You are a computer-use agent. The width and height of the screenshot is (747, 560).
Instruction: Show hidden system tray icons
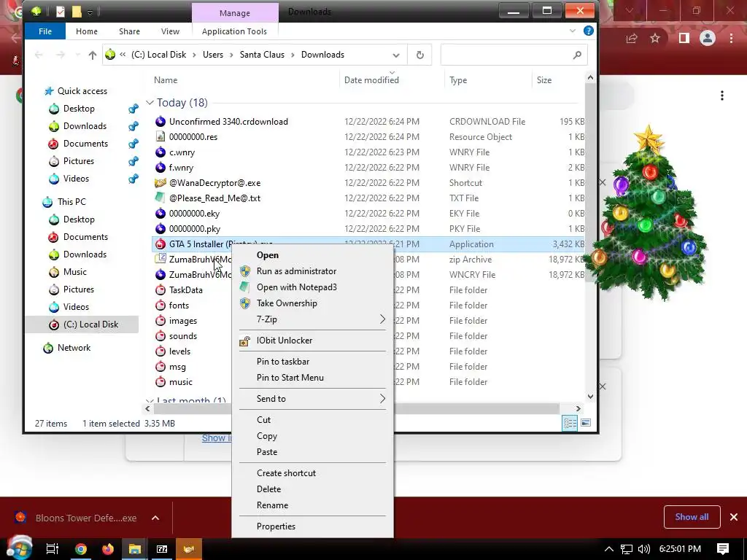[609, 549]
